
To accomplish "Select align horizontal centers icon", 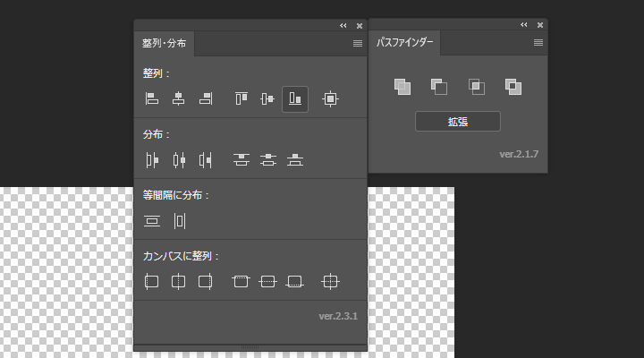I will tap(179, 98).
